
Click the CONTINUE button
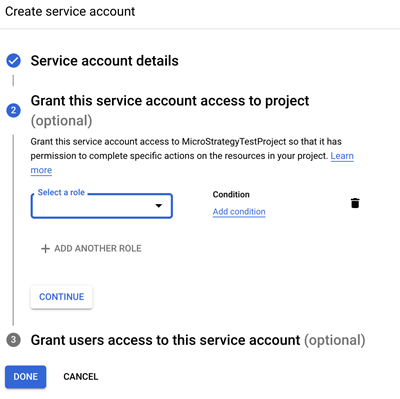click(62, 297)
